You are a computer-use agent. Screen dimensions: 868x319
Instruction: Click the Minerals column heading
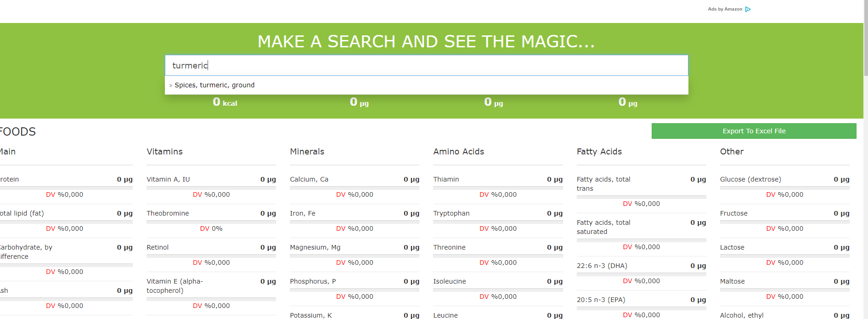click(307, 152)
